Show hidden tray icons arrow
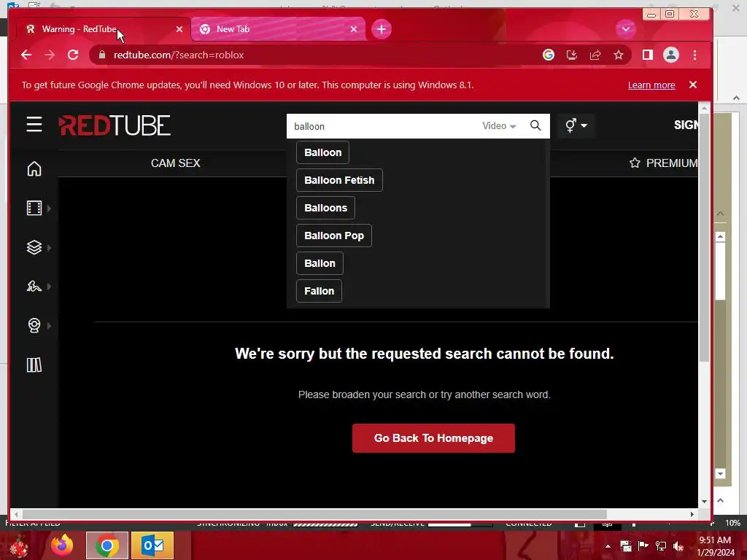Screen dimensions: 747x560 [x=608, y=545]
